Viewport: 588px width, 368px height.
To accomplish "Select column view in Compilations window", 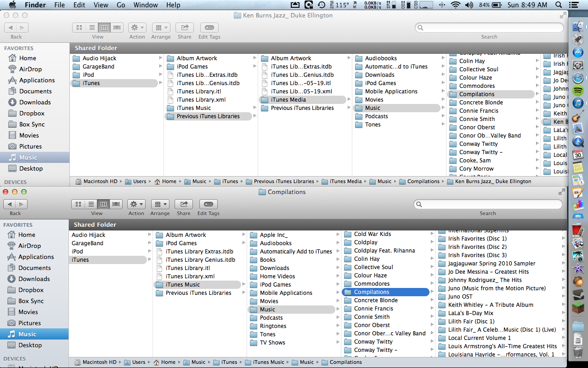I will coord(103,204).
